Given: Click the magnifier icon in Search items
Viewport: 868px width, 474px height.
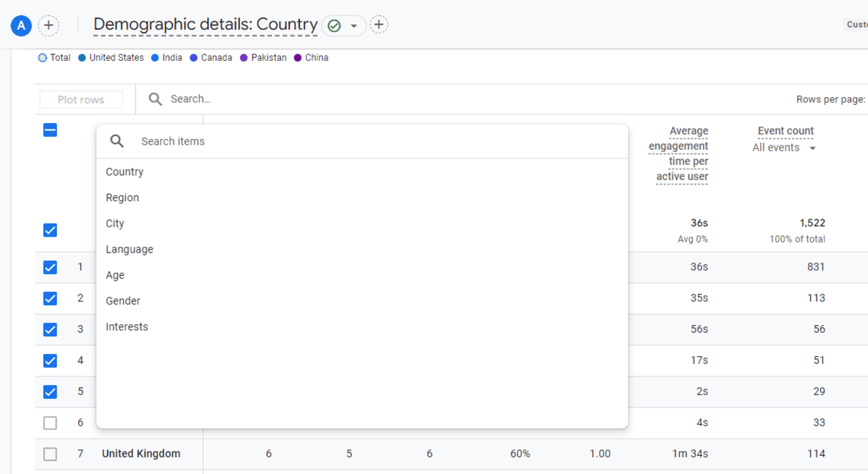Looking at the screenshot, I should click(x=117, y=141).
